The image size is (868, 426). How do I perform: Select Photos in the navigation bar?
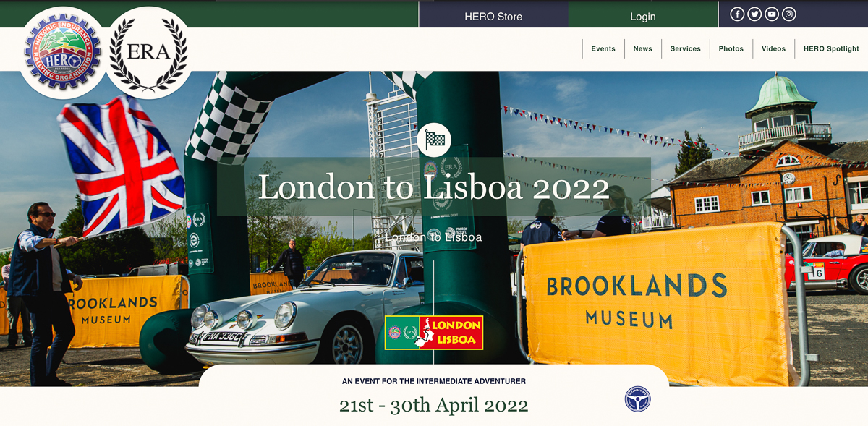click(731, 49)
